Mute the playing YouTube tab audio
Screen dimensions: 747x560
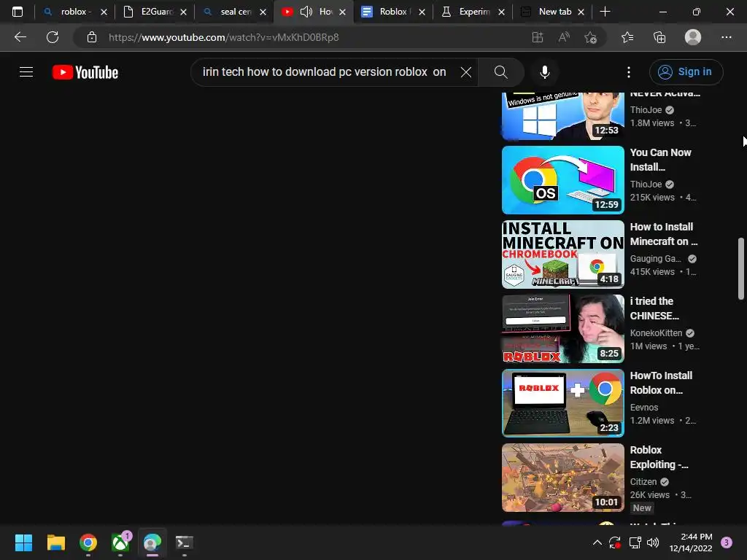point(306,12)
